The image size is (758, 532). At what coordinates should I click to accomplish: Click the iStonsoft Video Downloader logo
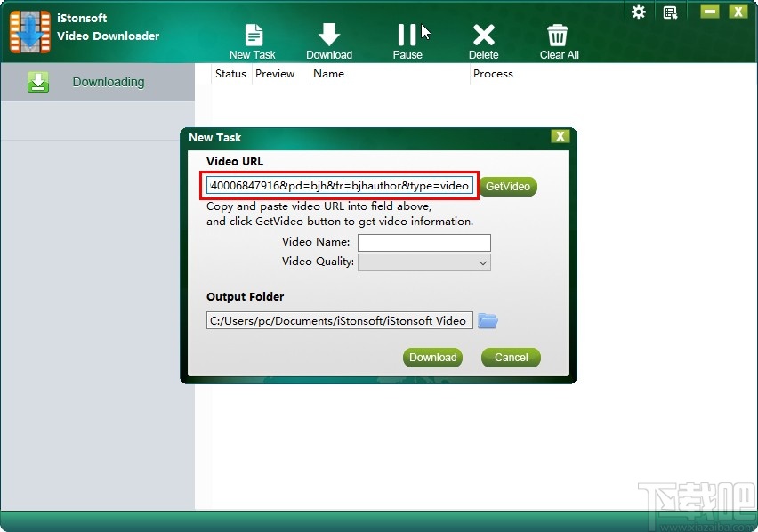point(29,28)
